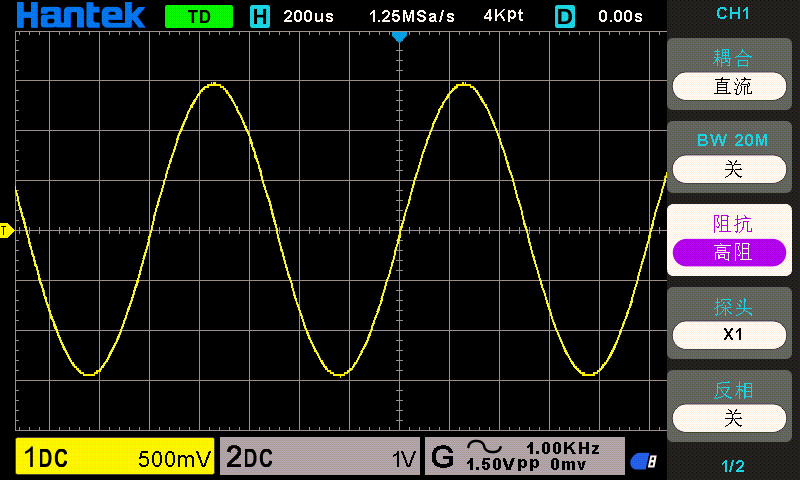The height and width of the screenshot is (480, 800).
Task: Click the blue trigger position triangle
Action: click(399, 37)
